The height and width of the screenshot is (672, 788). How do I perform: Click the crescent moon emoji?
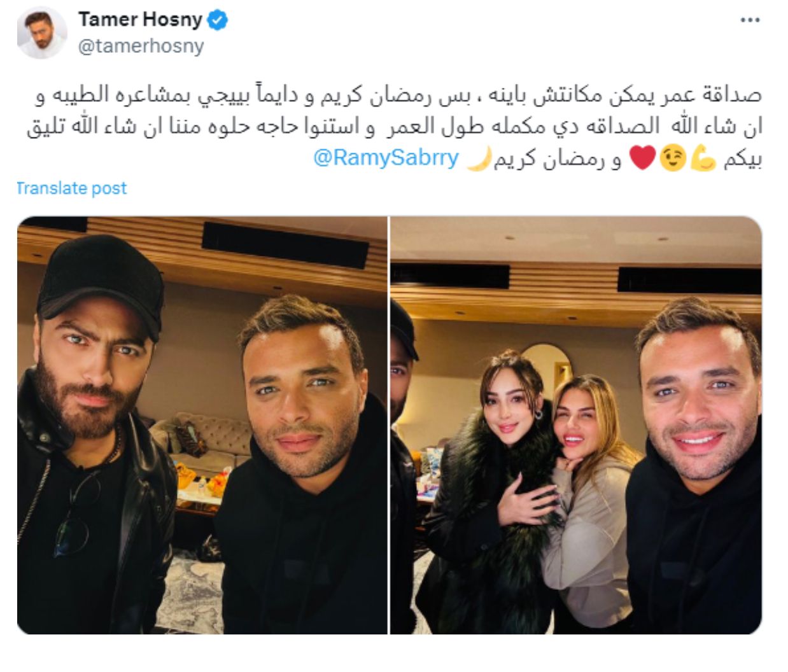point(477,160)
